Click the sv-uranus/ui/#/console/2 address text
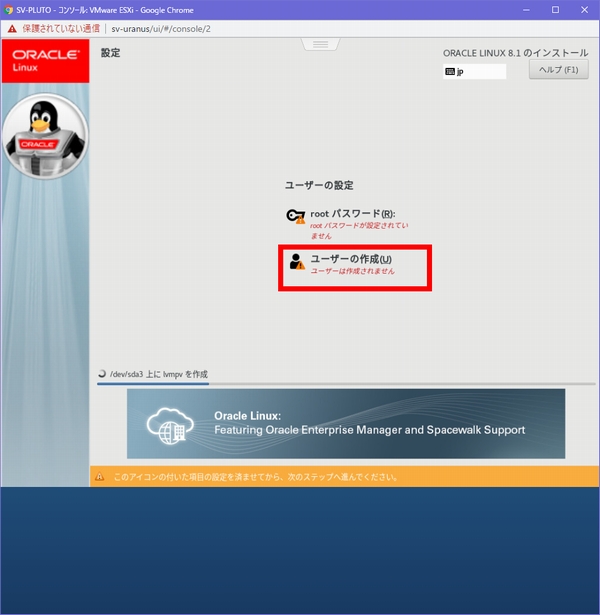The width and height of the screenshot is (600, 615). tap(161, 29)
